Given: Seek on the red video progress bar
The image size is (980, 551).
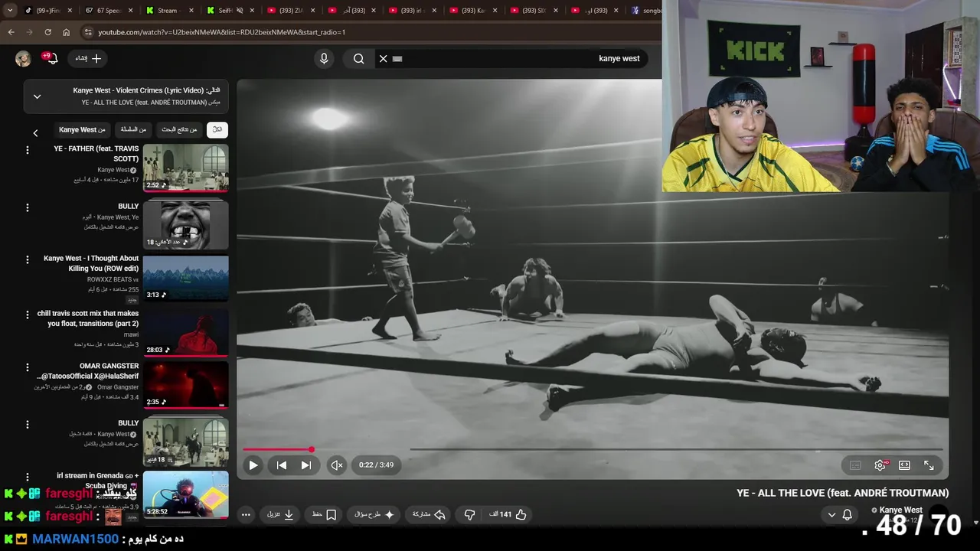Looking at the screenshot, I should [593, 449].
